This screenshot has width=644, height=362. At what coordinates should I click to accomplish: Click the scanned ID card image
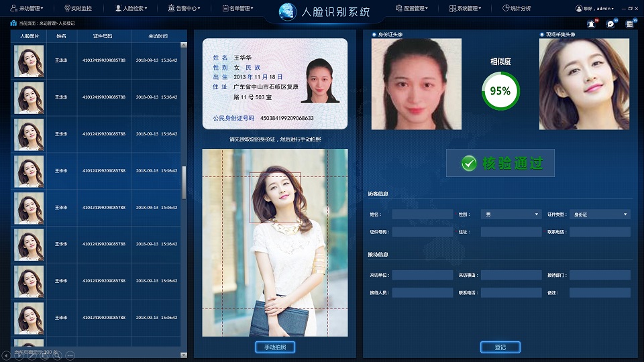click(x=275, y=84)
